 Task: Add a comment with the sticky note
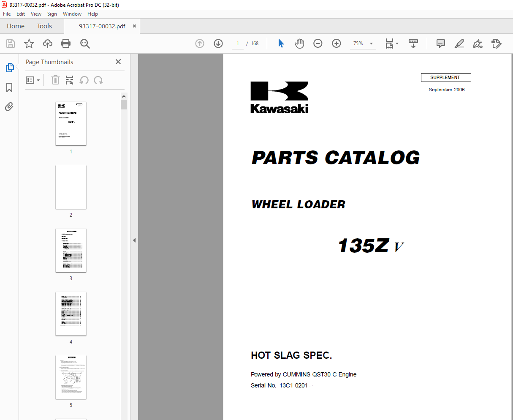(441, 44)
